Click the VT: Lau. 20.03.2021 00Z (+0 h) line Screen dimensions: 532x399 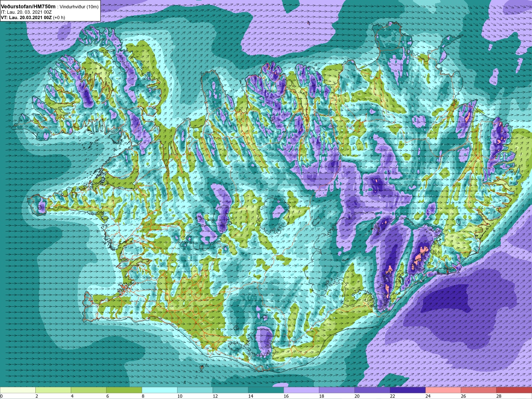pos(33,17)
